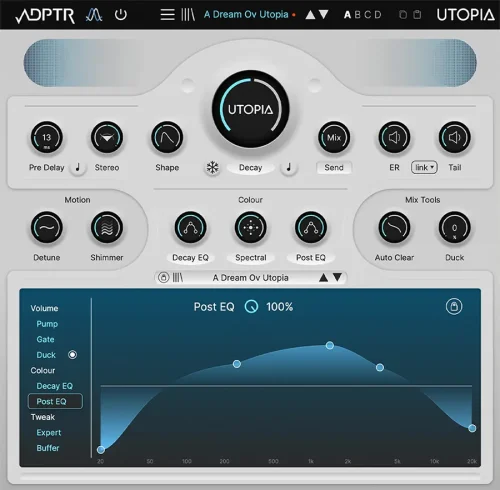Click the Decay EQ knob in Colour
The width and height of the screenshot is (500, 490).
pos(190,228)
